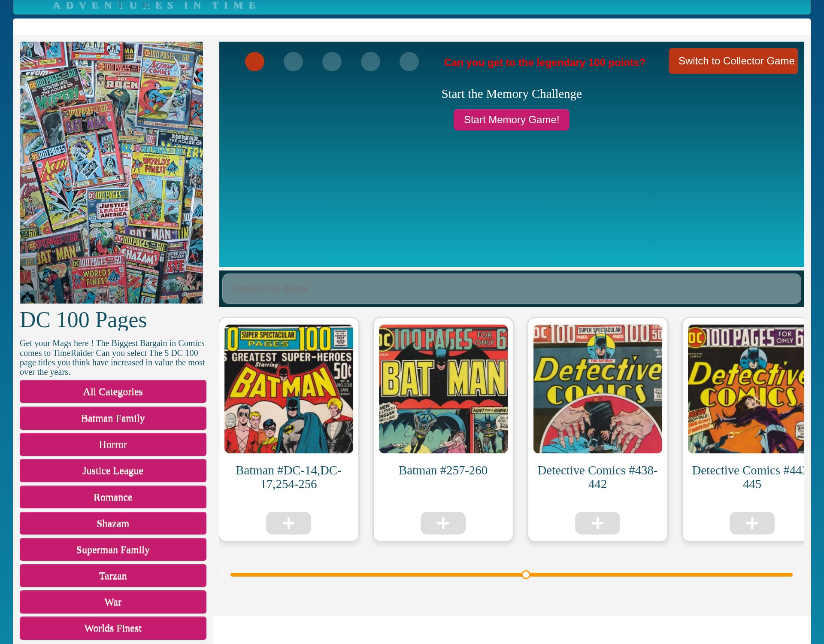This screenshot has height=644, width=824.
Task: Filter by Superman Family category
Action: (113, 550)
